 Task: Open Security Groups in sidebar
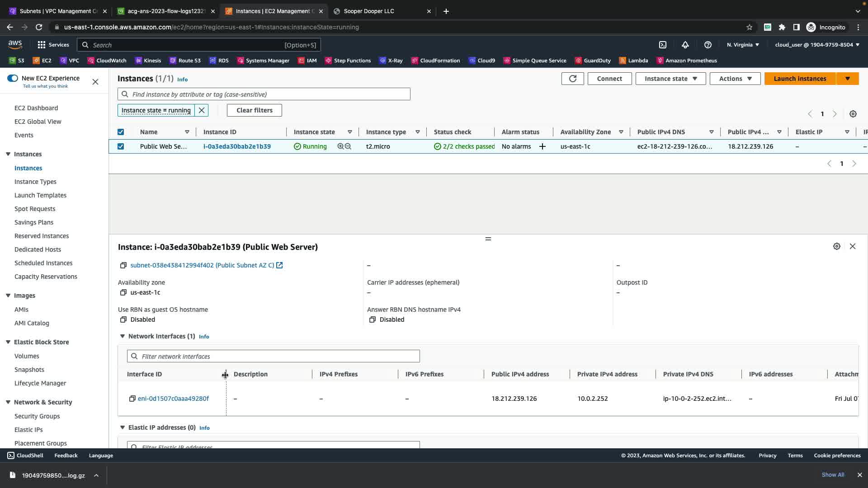(37, 416)
